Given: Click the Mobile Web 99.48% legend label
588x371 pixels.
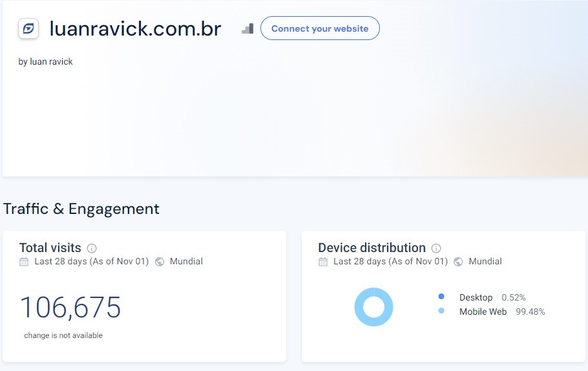Looking at the screenshot, I should (x=502, y=312).
